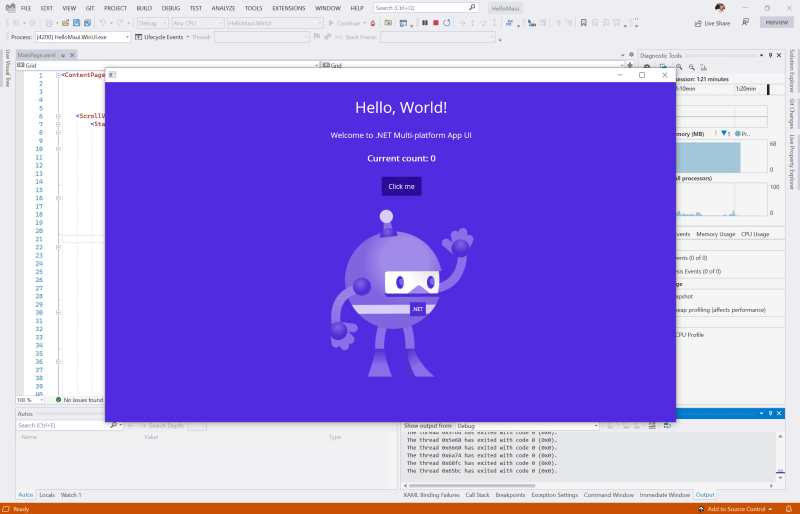Click the Thread dropdown in debug toolbar
The height and width of the screenshot is (514, 800).
pos(262,37)
